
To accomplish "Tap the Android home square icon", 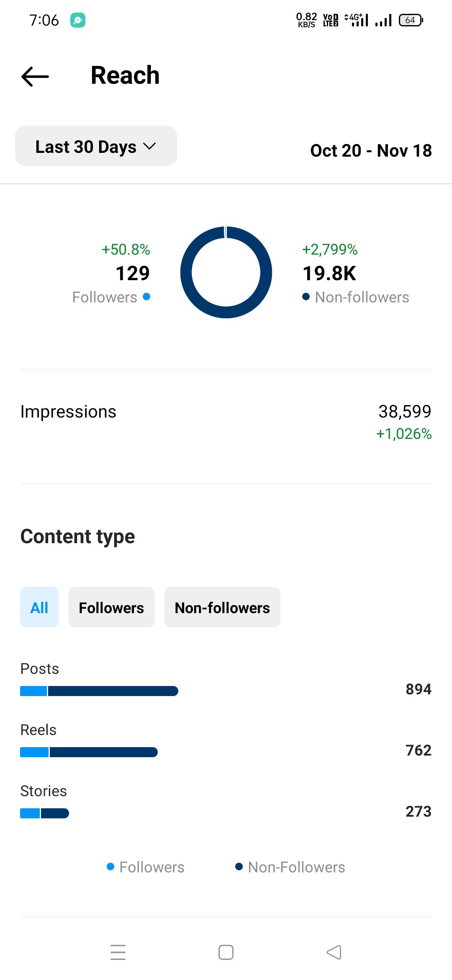I will [x=226, y=952].
